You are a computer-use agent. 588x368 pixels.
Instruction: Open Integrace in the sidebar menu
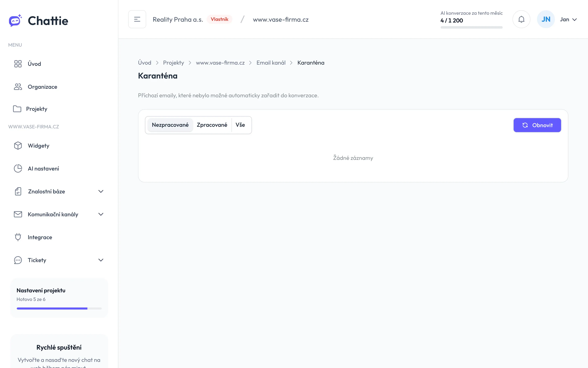pyautogui.click(x=59, y=237)
